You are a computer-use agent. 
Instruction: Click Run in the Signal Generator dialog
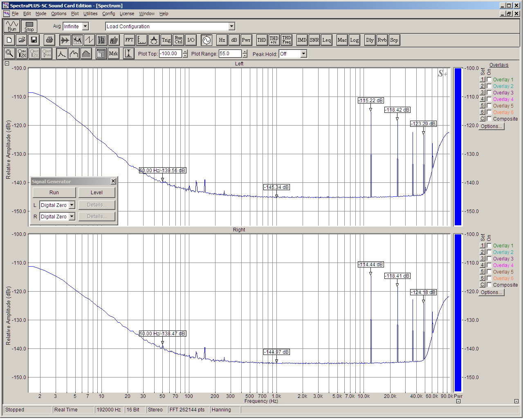pyautogui.click(x=54, y=193)
